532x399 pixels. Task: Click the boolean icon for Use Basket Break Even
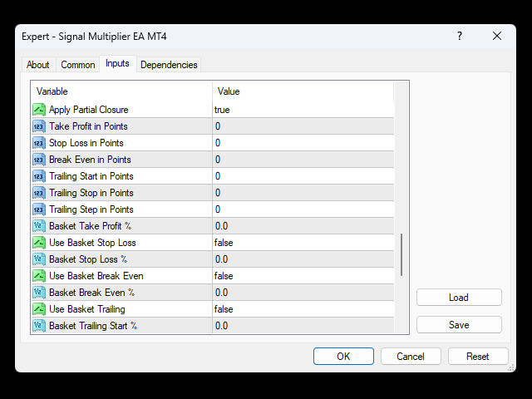39,276
